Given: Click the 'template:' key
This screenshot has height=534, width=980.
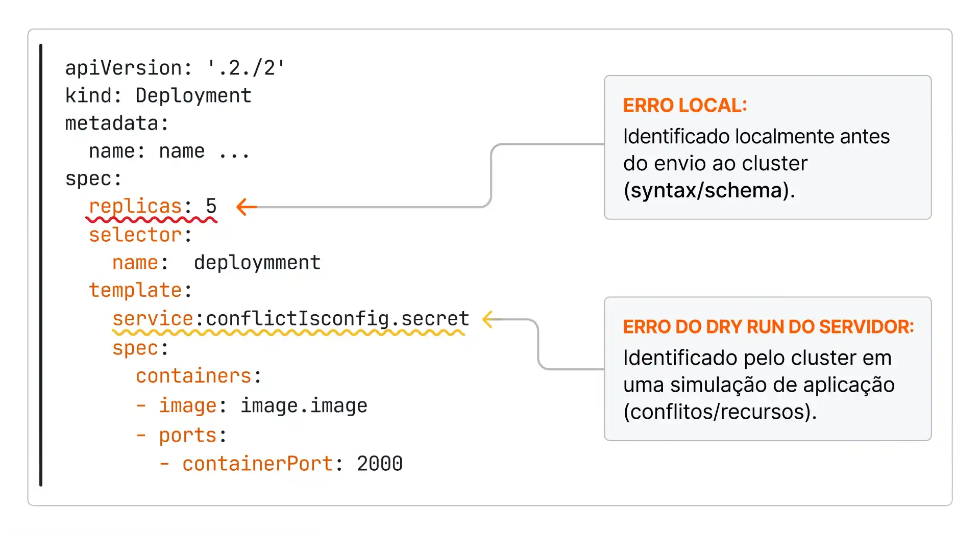Looking at the screenshot, I should coord(140,290).
